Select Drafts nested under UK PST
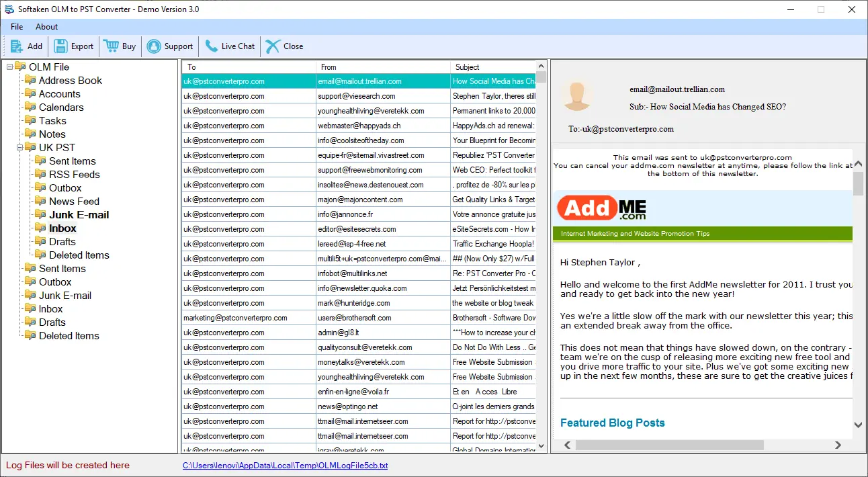The image size is (868, 477). (x=62, y=241)
